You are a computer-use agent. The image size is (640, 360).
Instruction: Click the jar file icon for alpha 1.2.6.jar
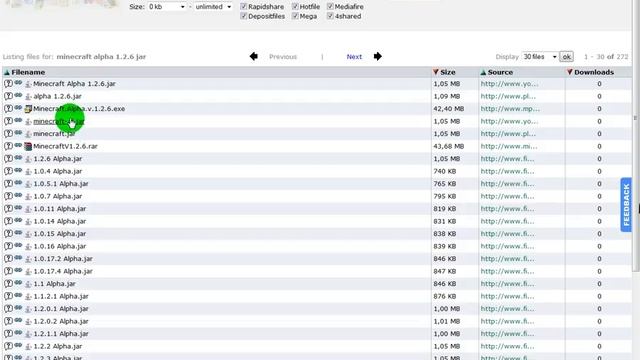pos(28,97)
